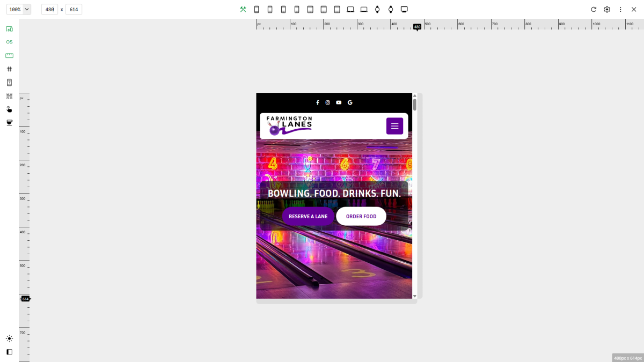Screen dimensions: 644x362
Task: Click the Order Food button
Action: 361,217
